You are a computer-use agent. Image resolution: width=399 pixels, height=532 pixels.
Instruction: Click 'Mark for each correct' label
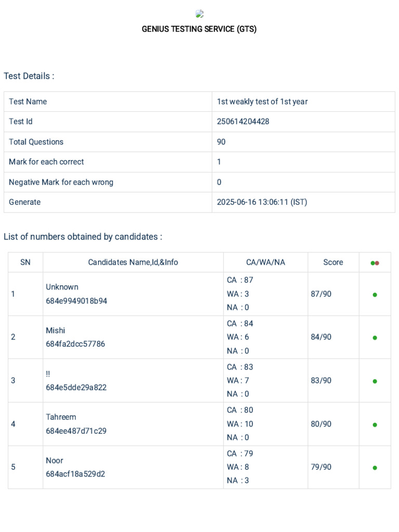tap(46, 162)
